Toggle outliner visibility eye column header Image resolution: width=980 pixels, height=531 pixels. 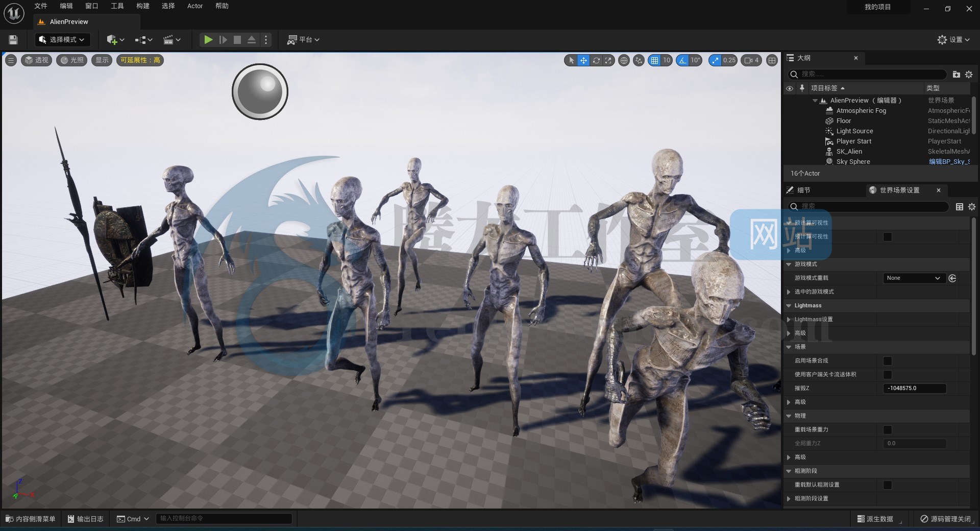coord(790,88)
